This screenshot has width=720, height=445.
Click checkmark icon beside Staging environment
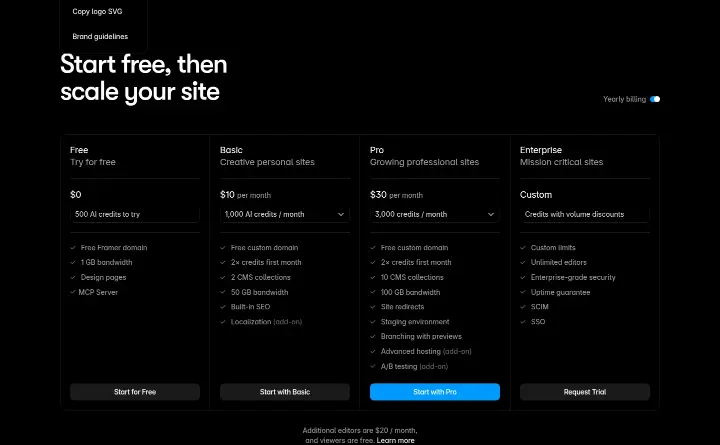pyautogui.click(x=373, y=322)
